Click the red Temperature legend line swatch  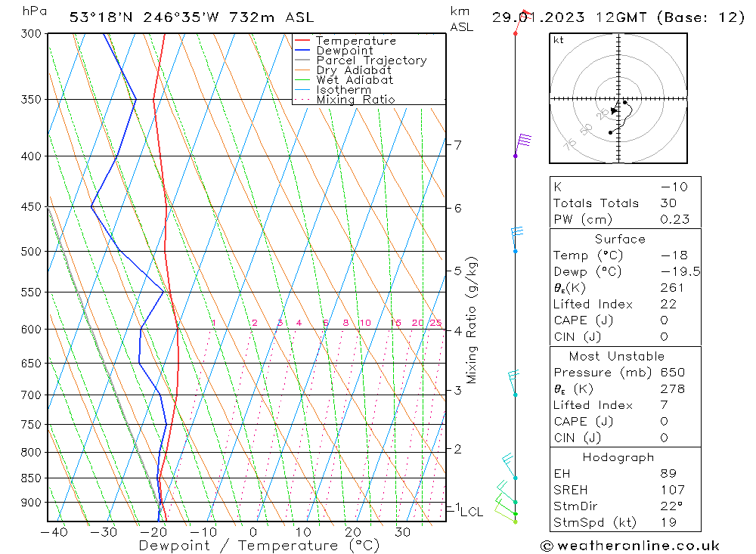pyautogui.click(x=302, y=41)
